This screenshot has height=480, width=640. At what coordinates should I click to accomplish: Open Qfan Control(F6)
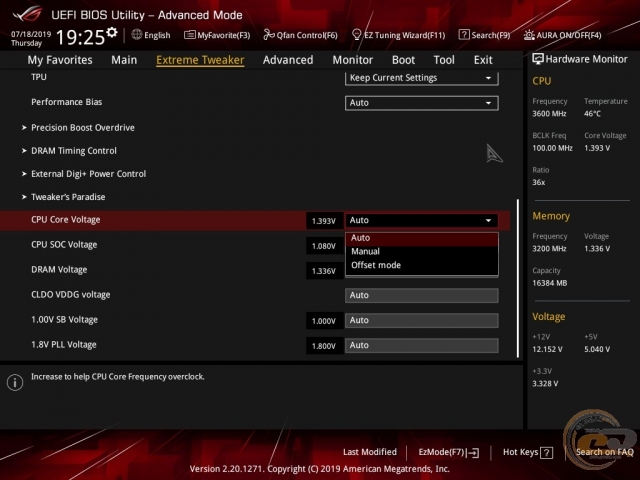300,35
